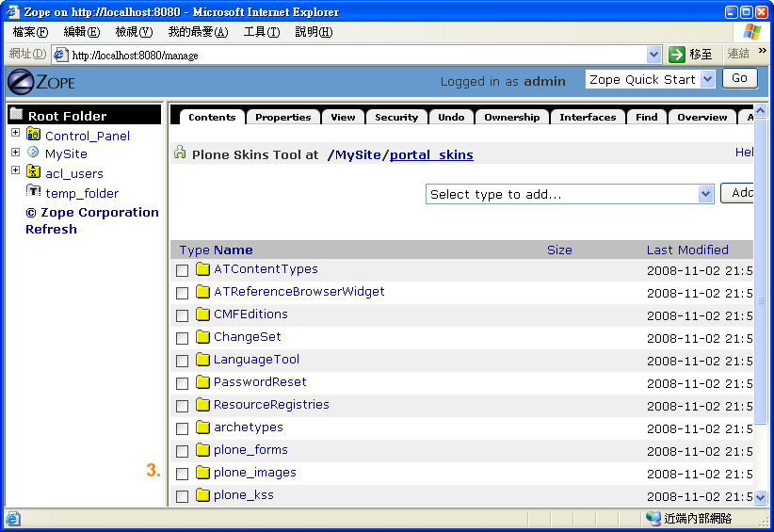This screenshot has width=774, height=532.
Task: Click the Root Folder icon
Action: pyautogui.click(x=16, y=114)
